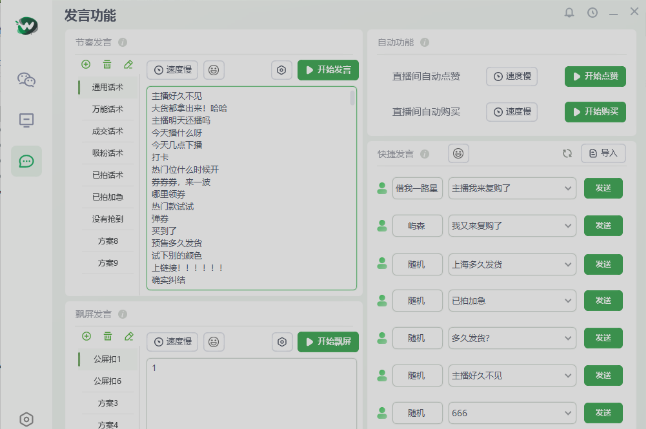The image size is (646, 429).
Task: Click the WeChat icon in left sidebar
Action: point(27,79)
